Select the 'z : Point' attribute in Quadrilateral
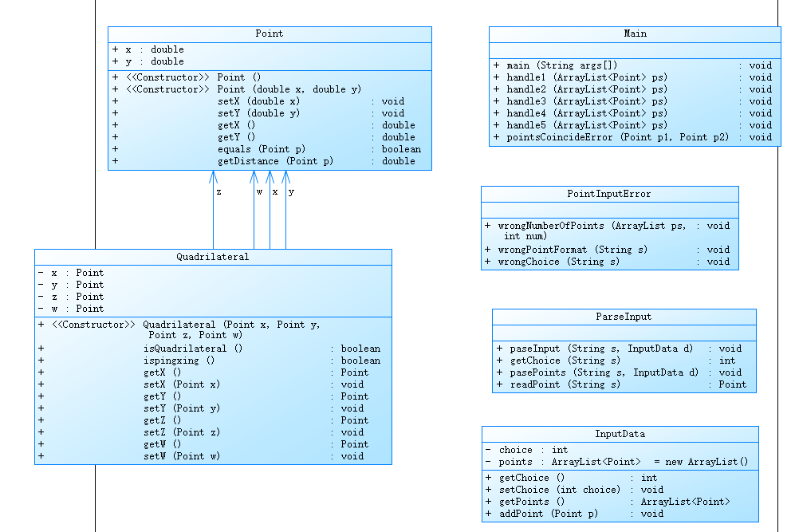The image size is (795, 532). [71, 298]
